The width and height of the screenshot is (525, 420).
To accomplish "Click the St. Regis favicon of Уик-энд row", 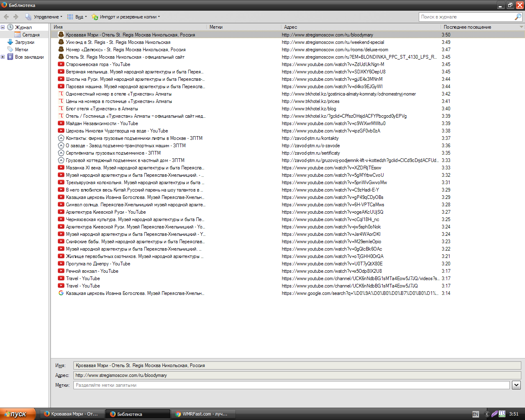I will (x=61, y=42).
